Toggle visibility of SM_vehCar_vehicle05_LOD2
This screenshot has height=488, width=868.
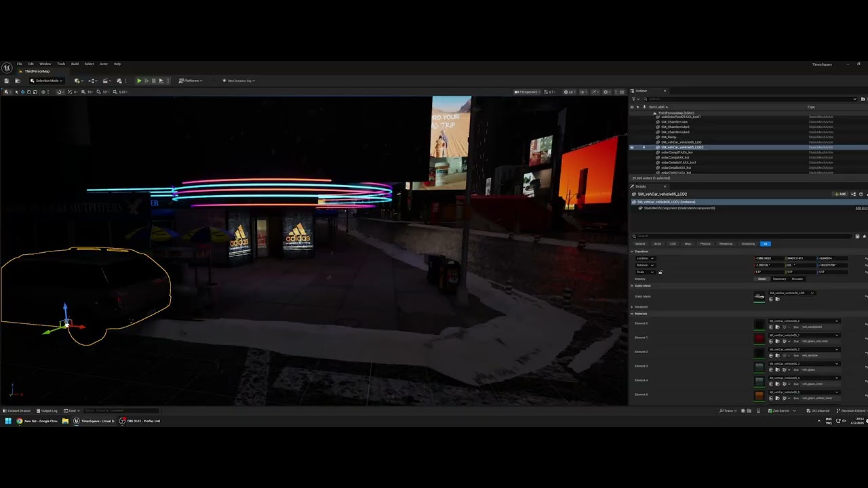coord(632,147)
